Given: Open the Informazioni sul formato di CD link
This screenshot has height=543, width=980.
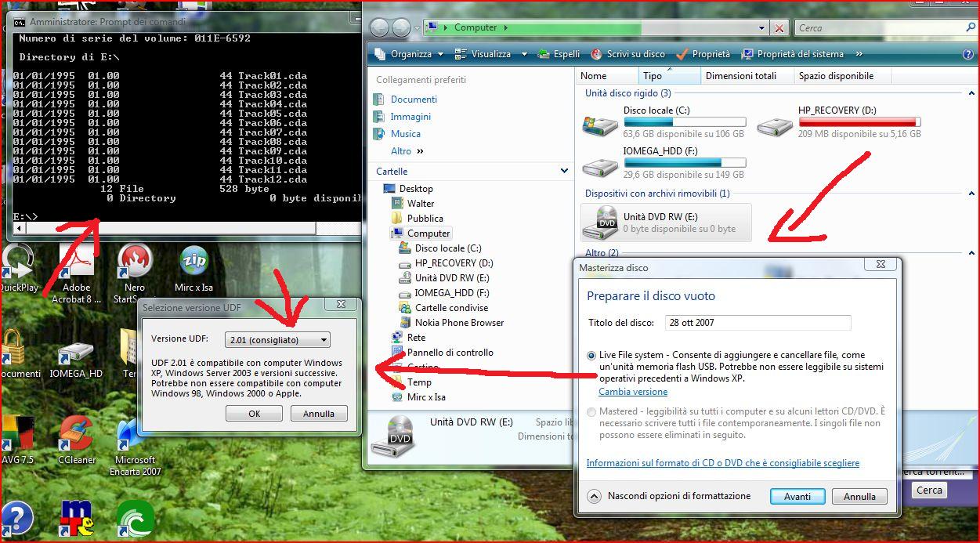Looking at the screenshot, I should 723,463.
